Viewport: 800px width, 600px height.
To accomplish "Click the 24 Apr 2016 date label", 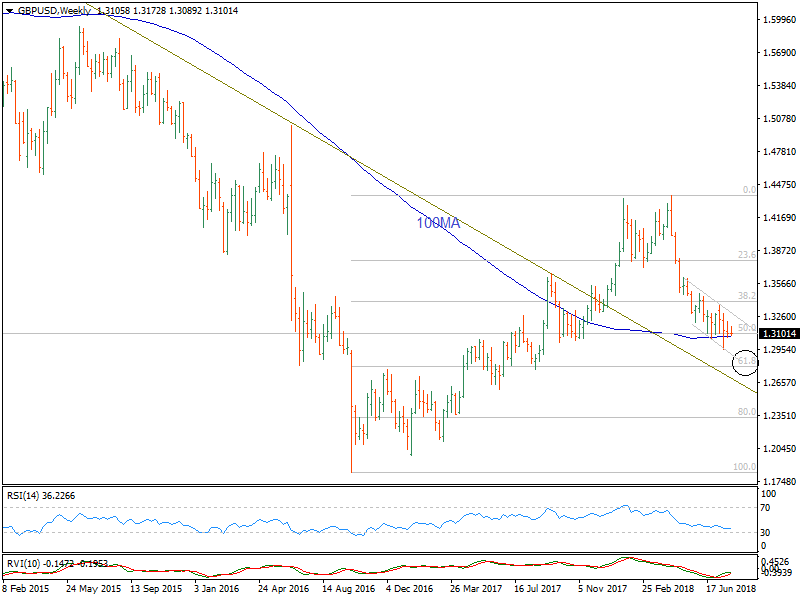I will click(x=283, y=588).
